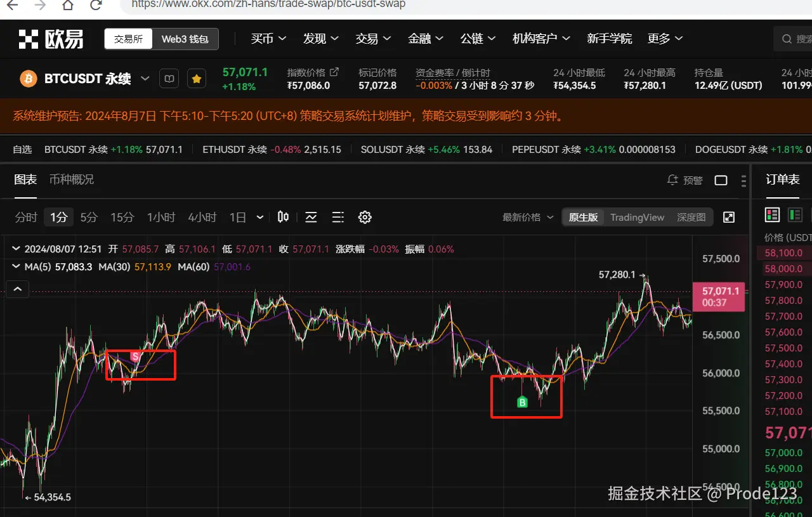
Task: Select the 15分 timeframe
Action: 122,217
